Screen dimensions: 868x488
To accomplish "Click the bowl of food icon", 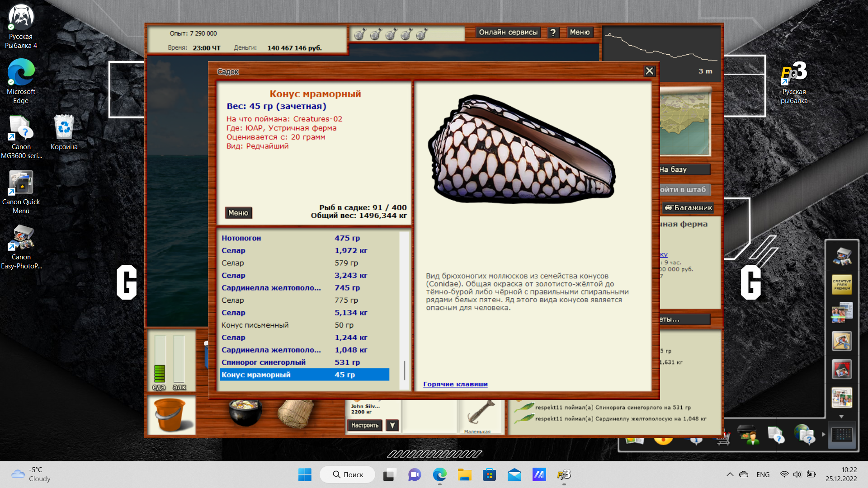I will click(x=245, y=412).
